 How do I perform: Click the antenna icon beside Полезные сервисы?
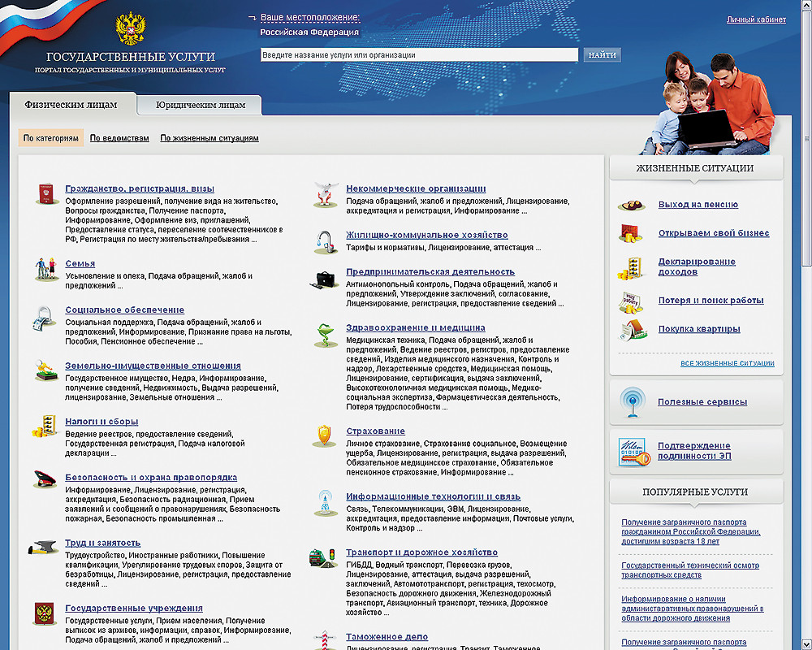pyautogui.click(x=632, y=402)
